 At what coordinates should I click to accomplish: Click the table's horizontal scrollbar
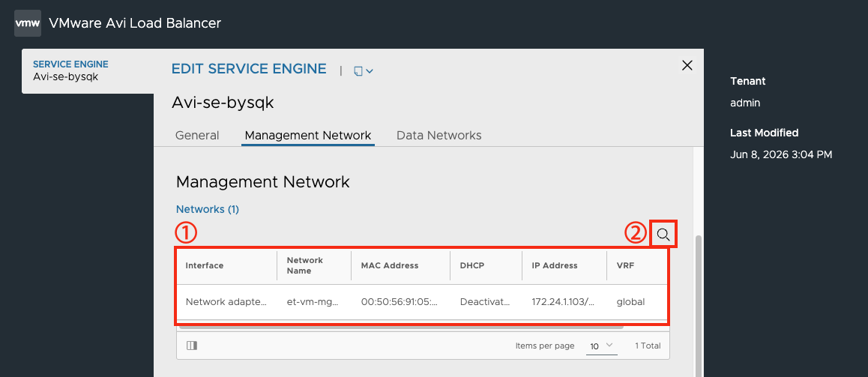point(400,328)
